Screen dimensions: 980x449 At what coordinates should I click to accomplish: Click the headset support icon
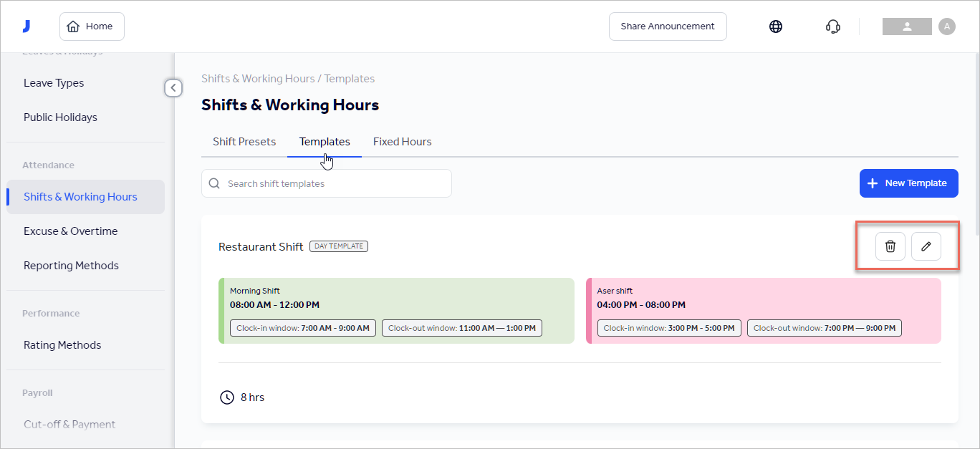(x=832, y=26)
